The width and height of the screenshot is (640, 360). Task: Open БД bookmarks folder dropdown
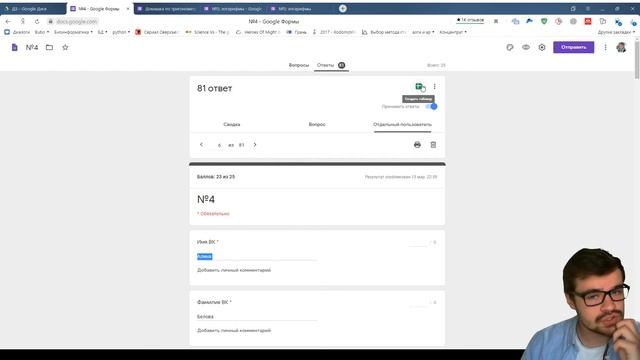pos(102,32)
